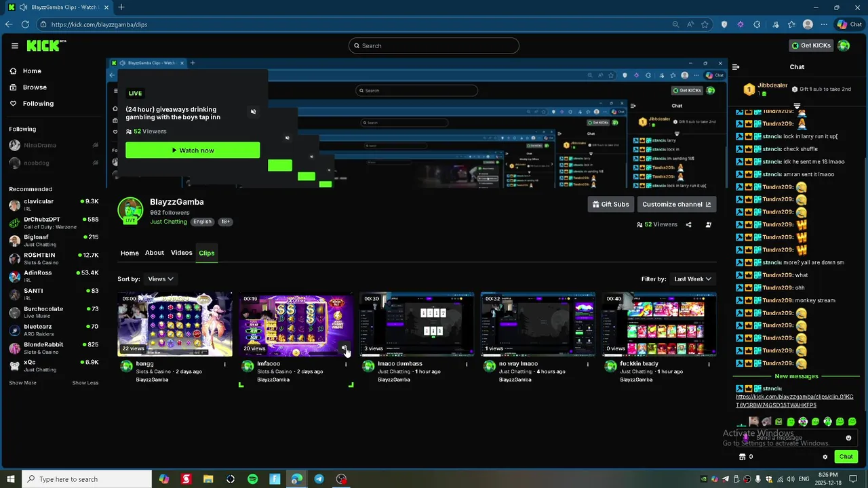Click the KICK logo

pos(46,45)
